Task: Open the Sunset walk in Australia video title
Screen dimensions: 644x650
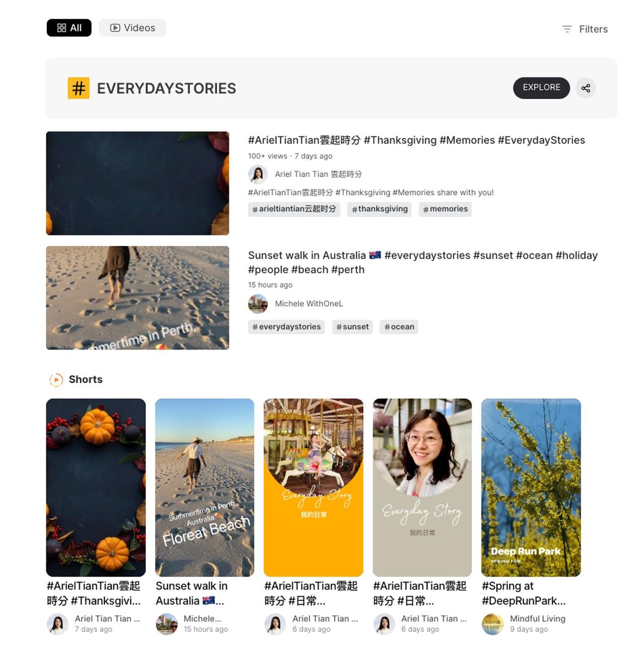Action: (423, 263)
